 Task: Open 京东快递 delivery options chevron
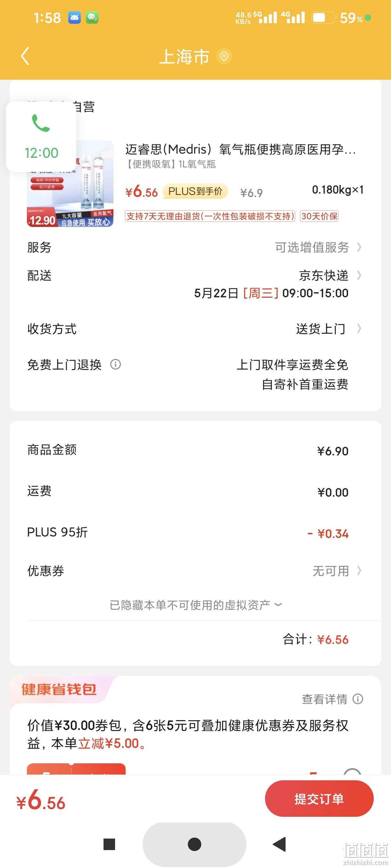click(359, 276)
